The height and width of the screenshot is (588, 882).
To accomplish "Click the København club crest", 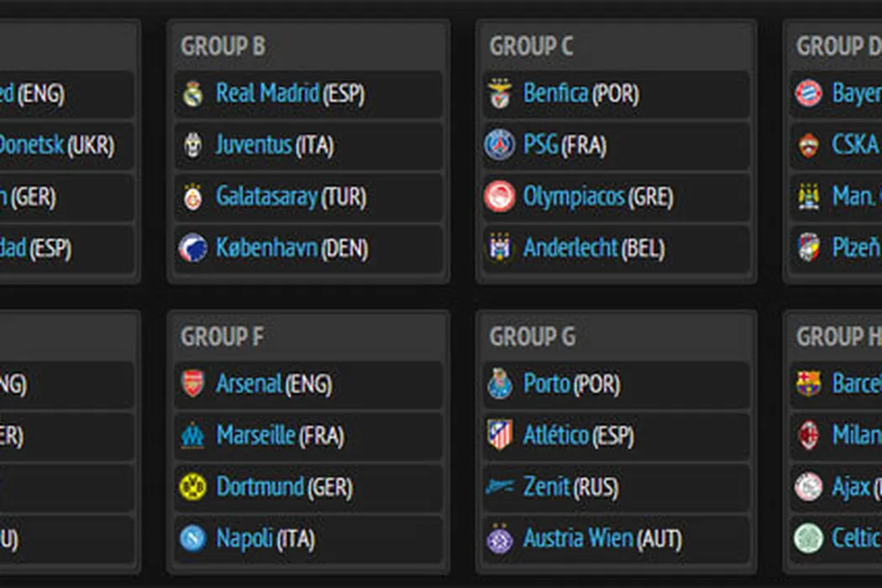I will click(x=193, y=249).
